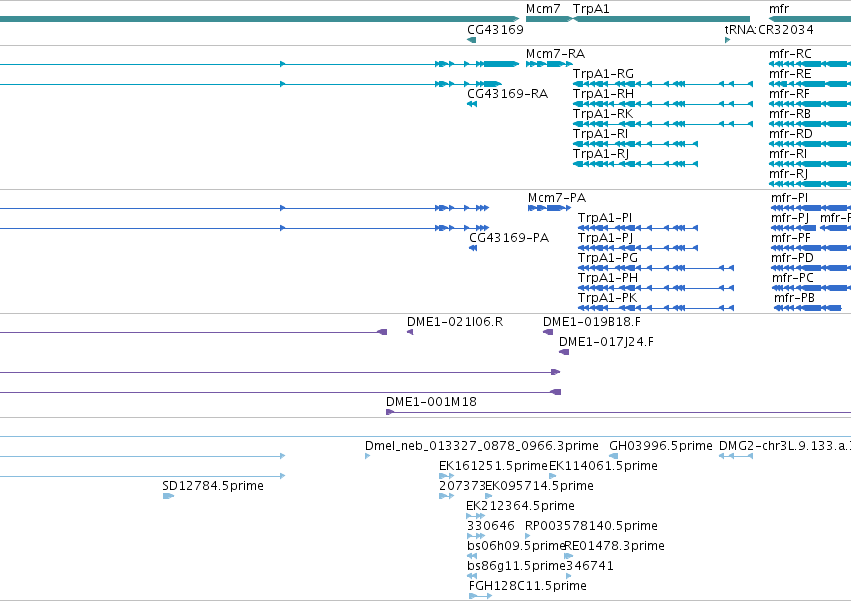Select the GH03996.5prime EST
The width and height of the screenshot is (851, 601).
(613, 456)
